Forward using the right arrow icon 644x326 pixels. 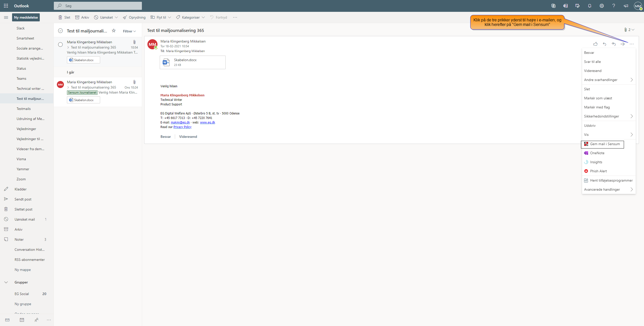[623, 44]
